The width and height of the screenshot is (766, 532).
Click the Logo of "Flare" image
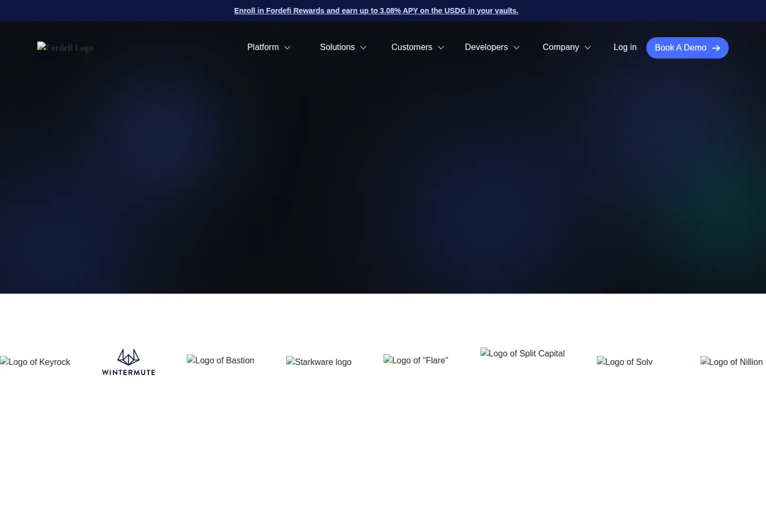tap(416, 360)
